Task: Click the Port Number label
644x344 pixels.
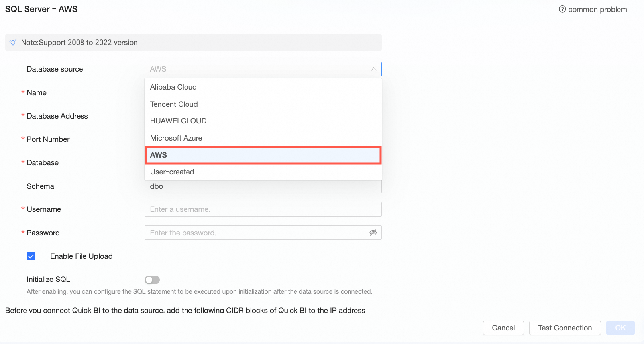Action: (48, 139)
